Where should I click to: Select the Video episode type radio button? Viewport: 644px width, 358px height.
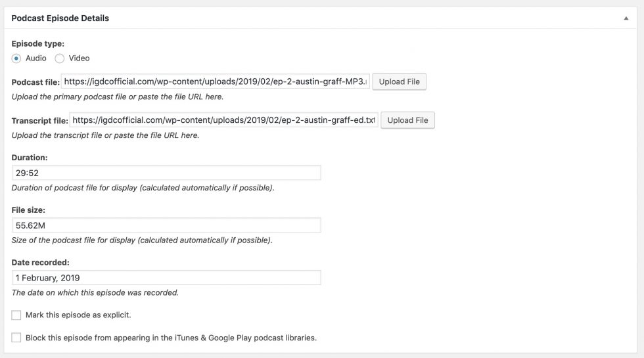pos(60,58)
